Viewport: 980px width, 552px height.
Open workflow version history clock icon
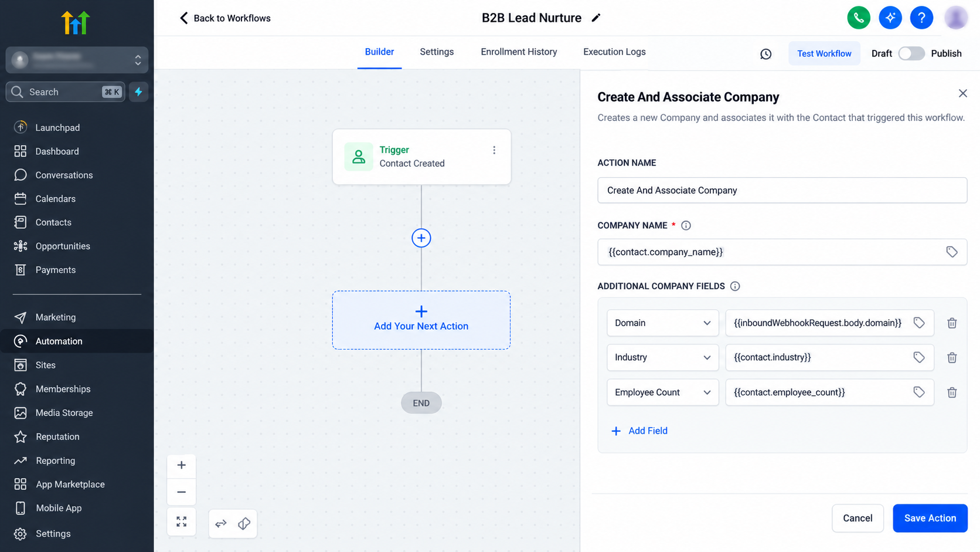coord(765,54)
